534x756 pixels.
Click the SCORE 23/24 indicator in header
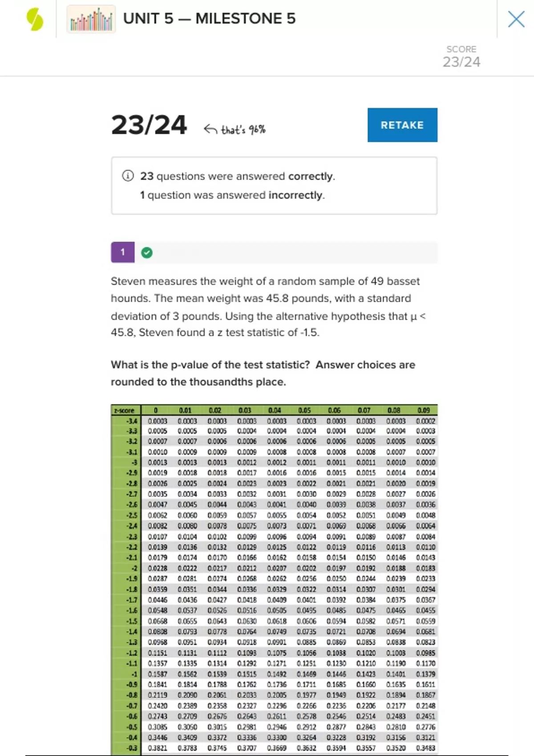tap(461, 56)
